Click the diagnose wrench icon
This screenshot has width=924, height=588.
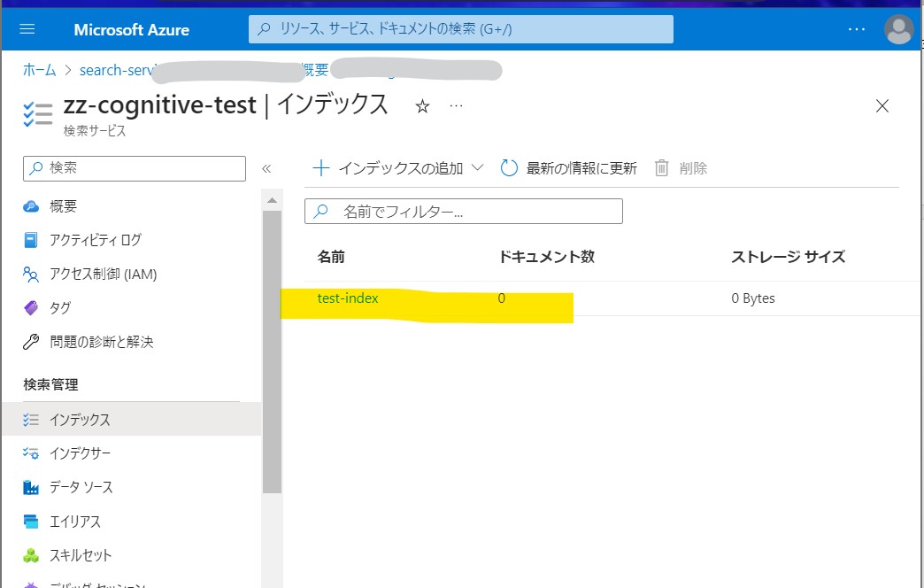coord(31,342)
